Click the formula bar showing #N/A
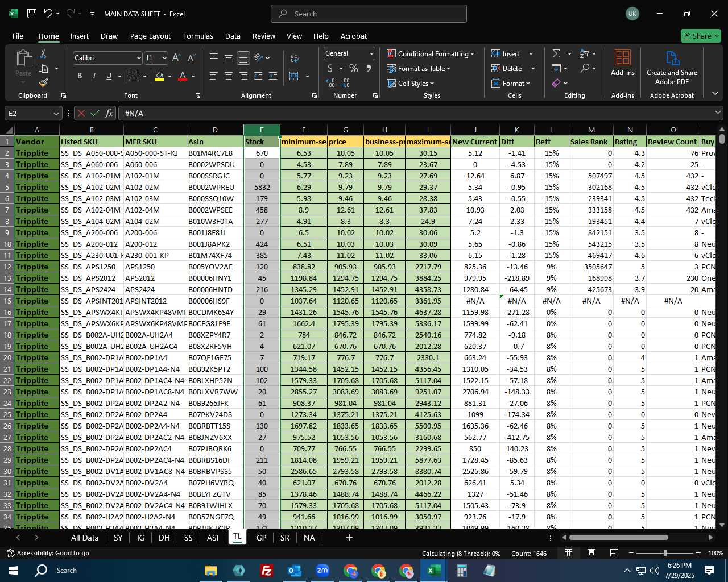The image size is (728, 582). (421, 114)
